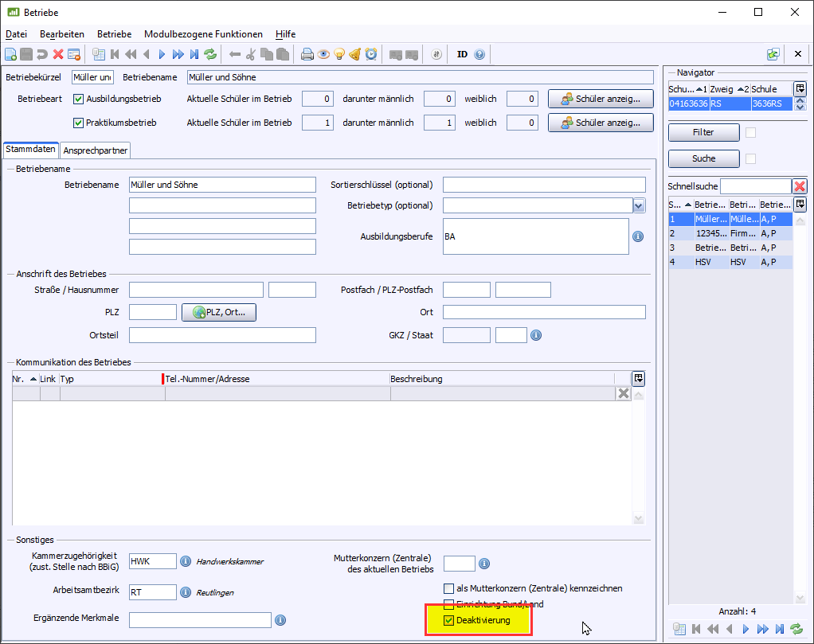Open column chooser of Kommunikation table

pos(638,378)
